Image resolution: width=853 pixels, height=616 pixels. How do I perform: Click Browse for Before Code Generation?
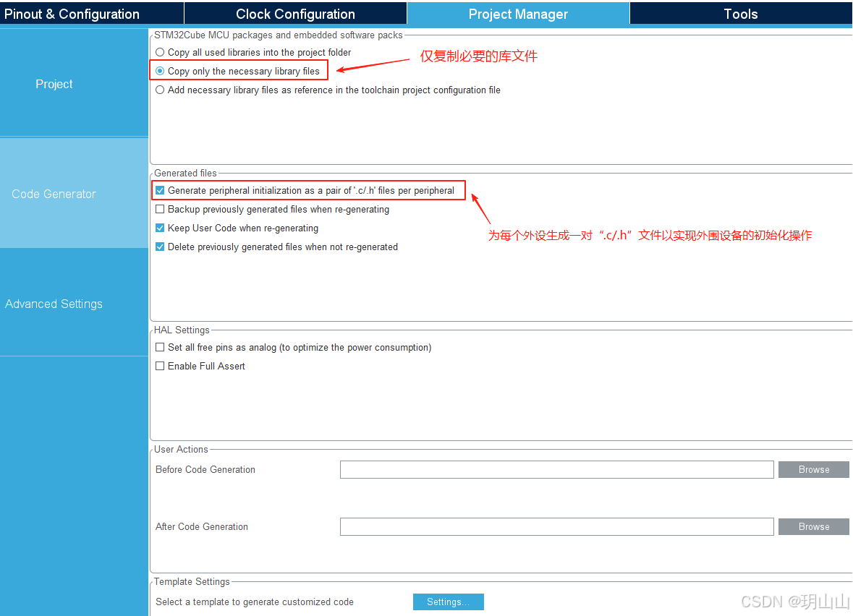coord(813,469)
